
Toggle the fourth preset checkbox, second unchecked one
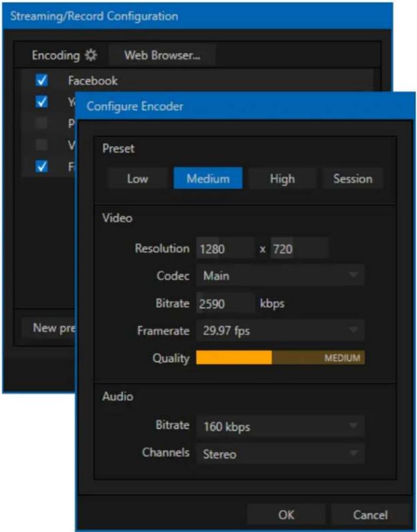tap(41, 145)
